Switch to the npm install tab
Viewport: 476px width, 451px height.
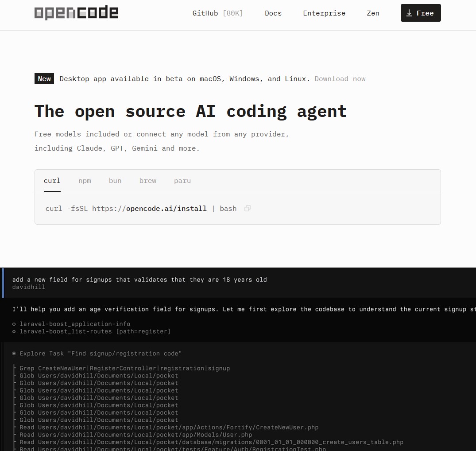pos(85,181)
